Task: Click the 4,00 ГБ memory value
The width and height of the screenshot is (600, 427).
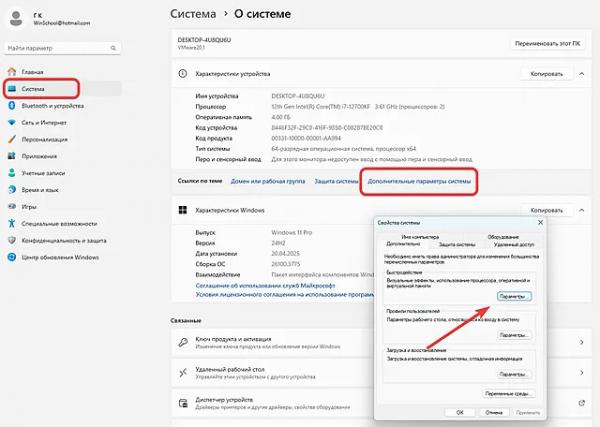Action: [x=281, y=117]
